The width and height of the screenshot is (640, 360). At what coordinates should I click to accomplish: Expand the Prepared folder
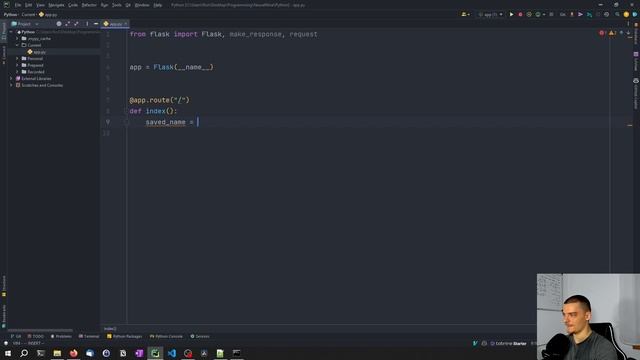coord(17,65)
